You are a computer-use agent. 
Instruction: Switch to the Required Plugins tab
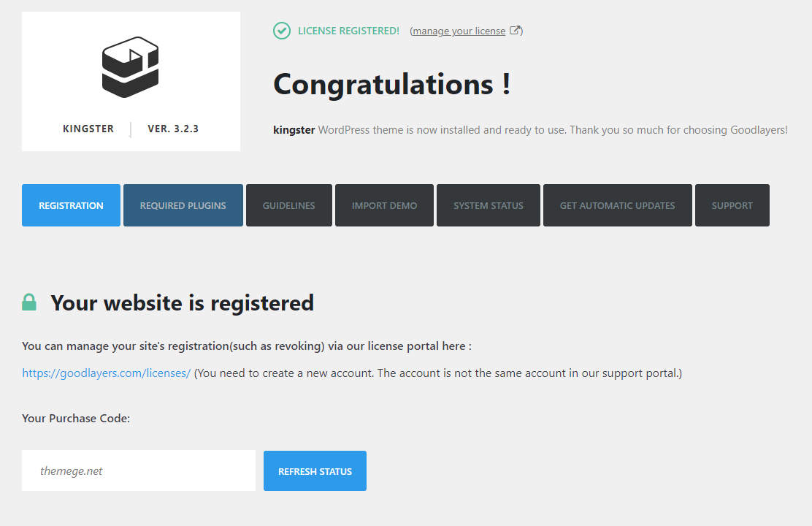[183, 205]
